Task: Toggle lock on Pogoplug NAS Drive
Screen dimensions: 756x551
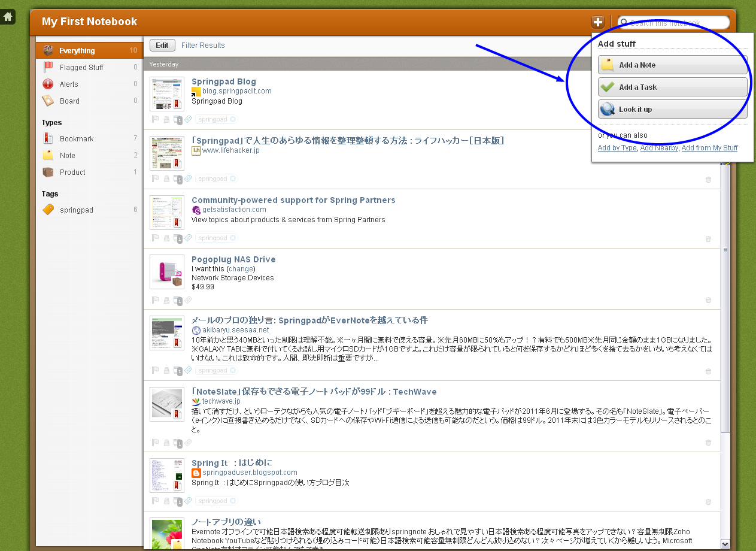Action: click(166, 300)
